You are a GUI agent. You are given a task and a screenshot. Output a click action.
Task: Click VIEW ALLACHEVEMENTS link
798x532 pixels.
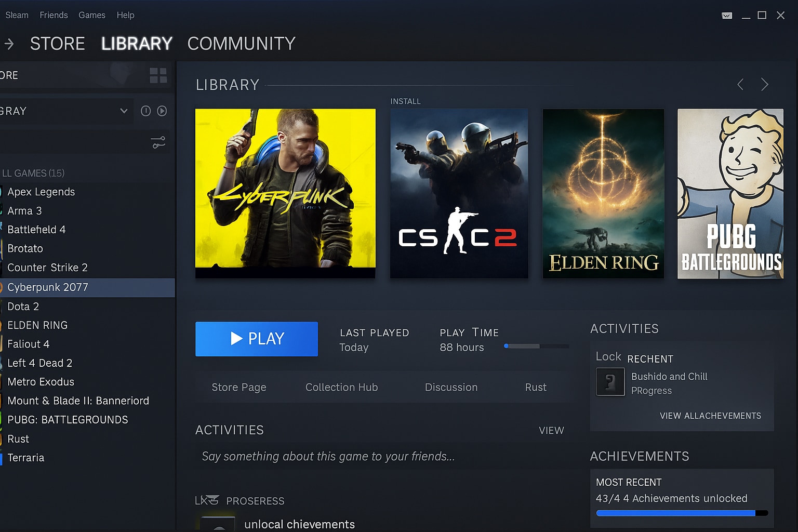coord(710,416)
